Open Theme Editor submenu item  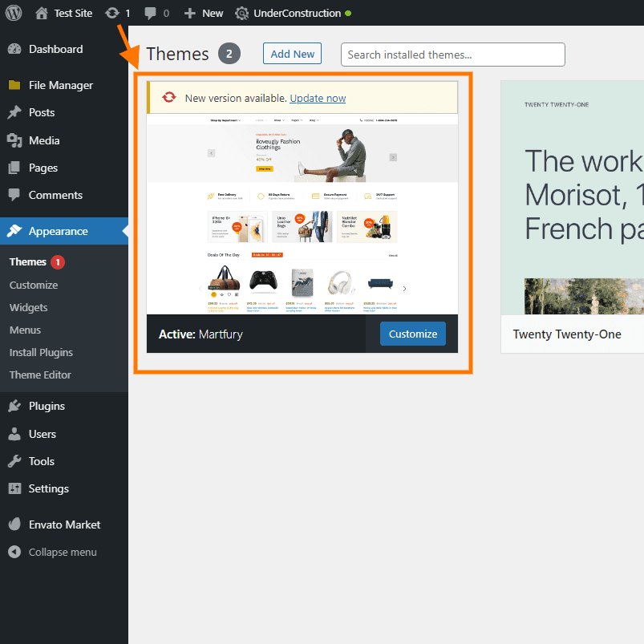coord(40,375)
